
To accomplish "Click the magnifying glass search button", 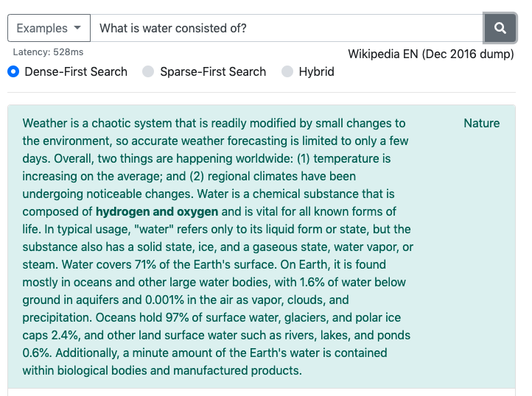I will [x=500, y=28].
